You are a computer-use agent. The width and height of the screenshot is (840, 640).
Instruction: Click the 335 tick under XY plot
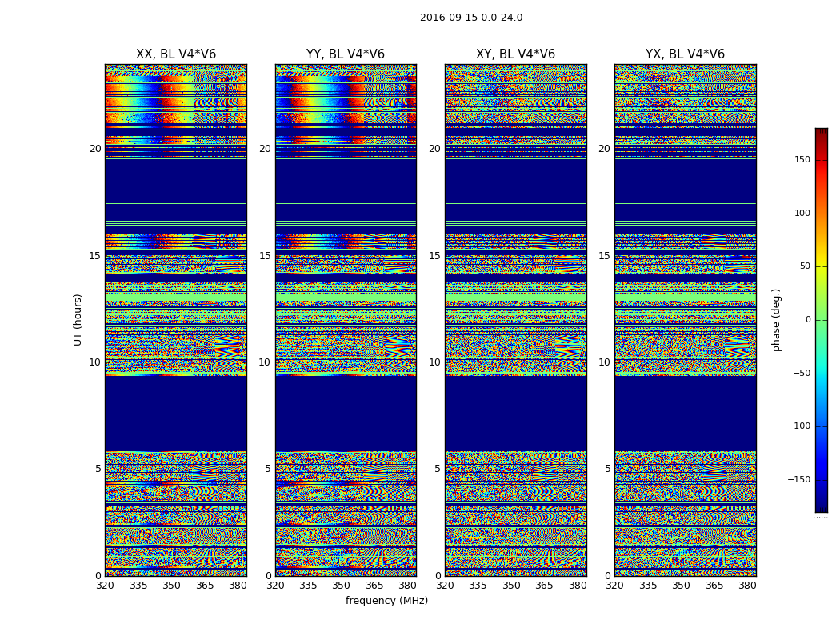pos(478,586)
